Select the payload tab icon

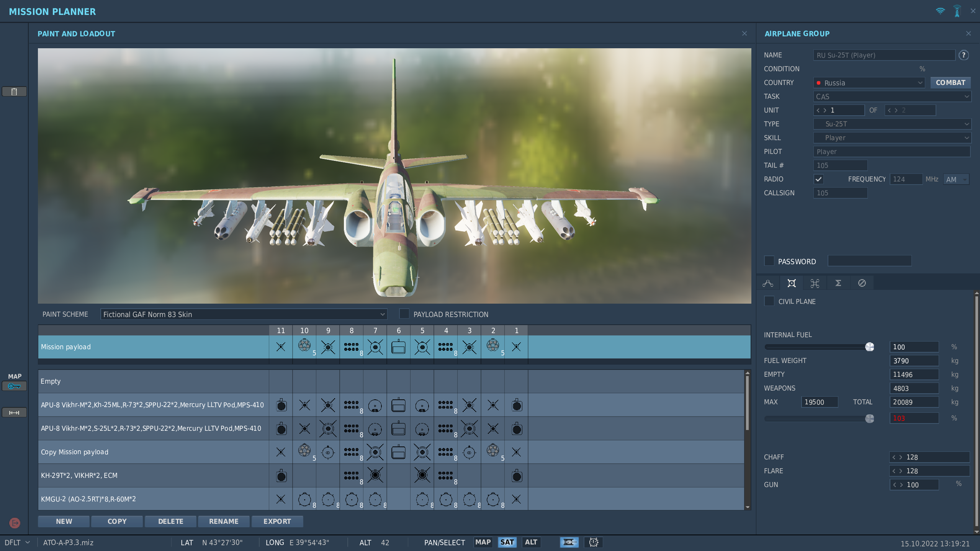pyautogui.click(x=791, y=283)
